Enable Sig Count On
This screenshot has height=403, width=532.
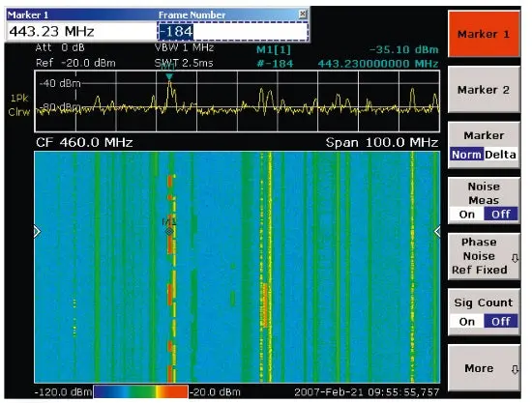[466, 321]
